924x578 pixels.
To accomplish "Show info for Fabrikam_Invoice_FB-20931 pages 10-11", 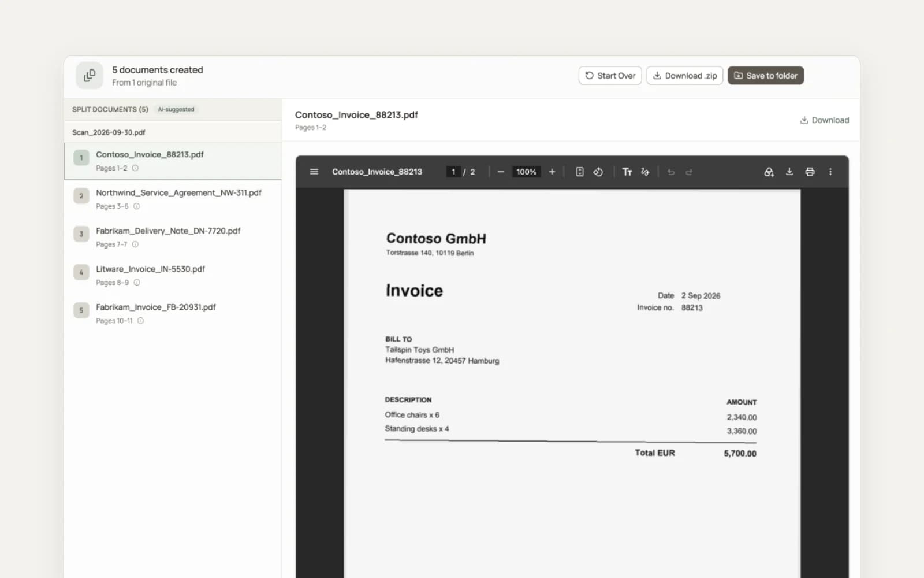I will [140, 321].
